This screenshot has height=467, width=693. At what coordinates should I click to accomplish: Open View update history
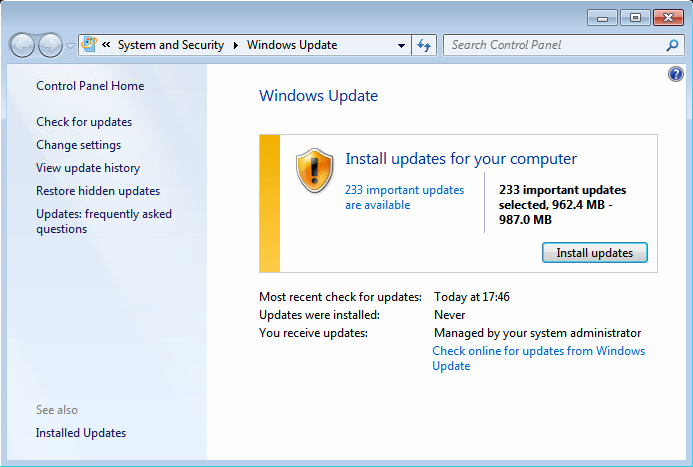click(88, 168)
